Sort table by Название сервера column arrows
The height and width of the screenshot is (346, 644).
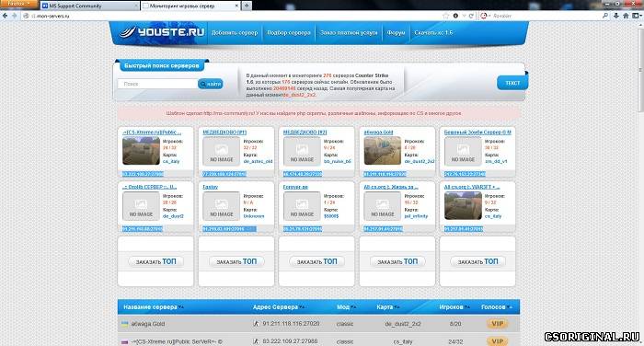tap(181, 307)
